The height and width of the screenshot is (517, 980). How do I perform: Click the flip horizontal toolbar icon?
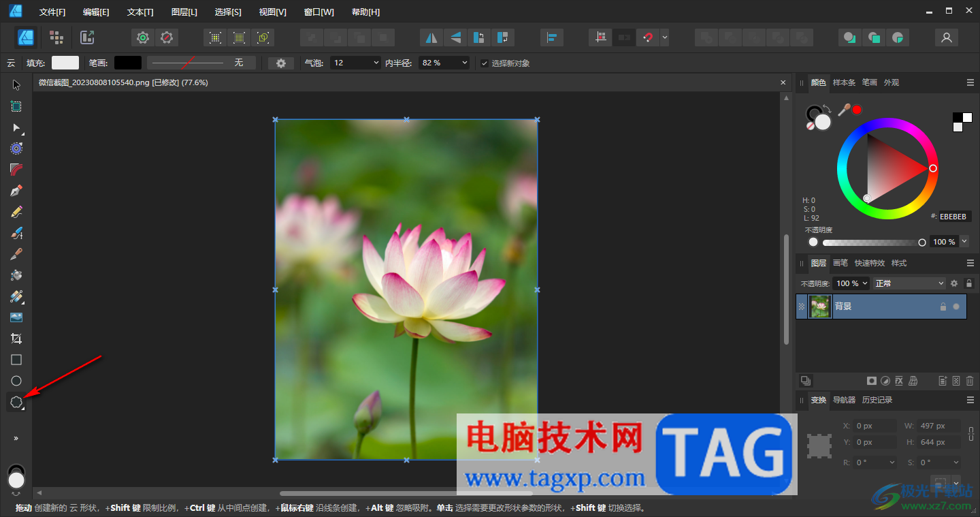(430, 37)
